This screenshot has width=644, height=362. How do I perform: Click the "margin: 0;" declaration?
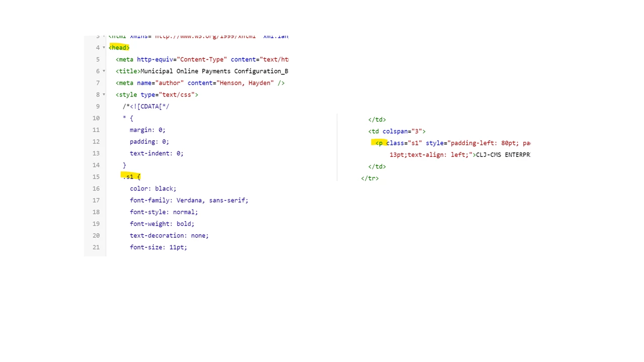[x=147, y=130]
